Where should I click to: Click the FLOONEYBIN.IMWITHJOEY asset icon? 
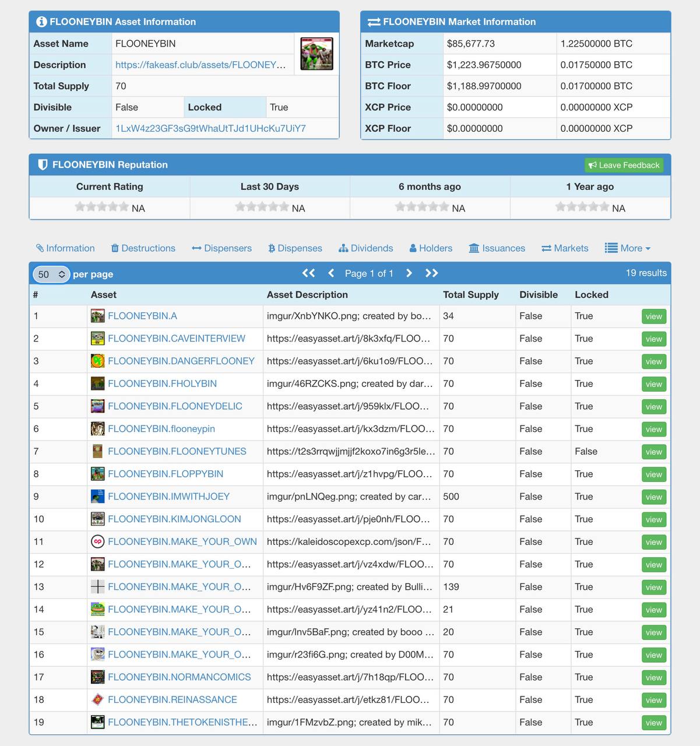(98, 497)
